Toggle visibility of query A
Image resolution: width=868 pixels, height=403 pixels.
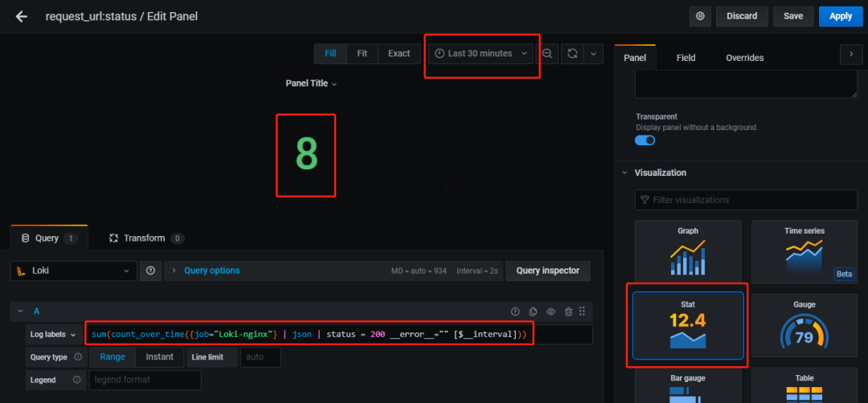coord(551,311)
